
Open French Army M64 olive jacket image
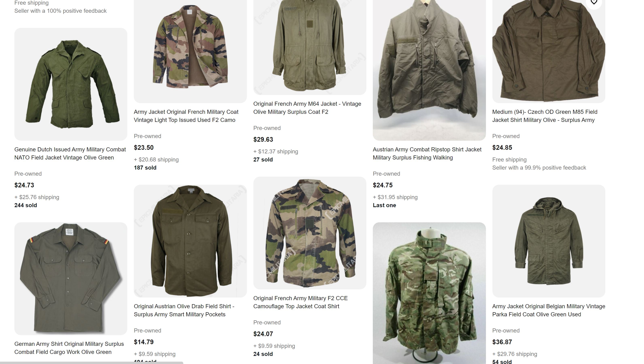[x=310, y=47]
